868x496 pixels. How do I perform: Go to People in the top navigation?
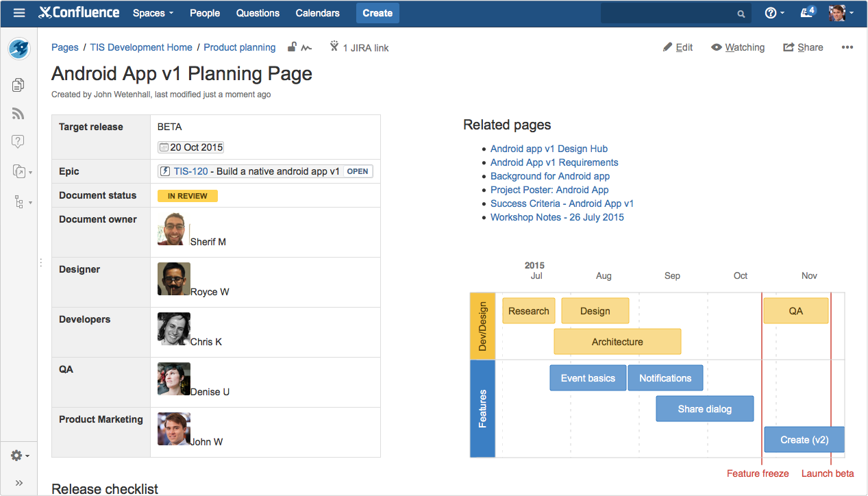[x=205, y=13]
